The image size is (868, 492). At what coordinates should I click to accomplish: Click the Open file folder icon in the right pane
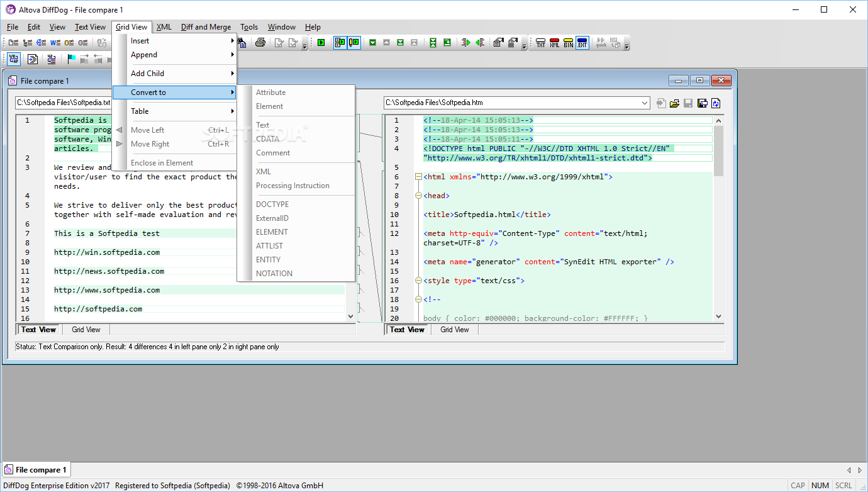click(674, 103)
